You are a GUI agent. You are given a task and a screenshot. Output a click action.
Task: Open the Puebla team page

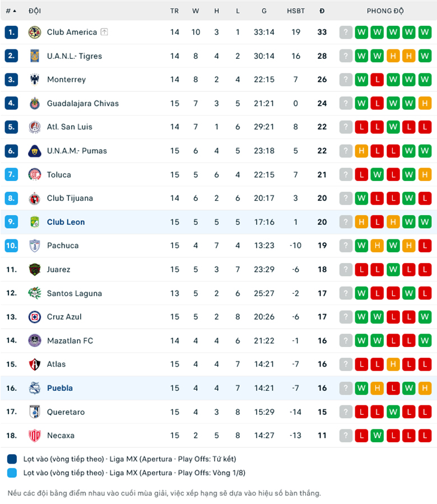[x=60, y=388]
